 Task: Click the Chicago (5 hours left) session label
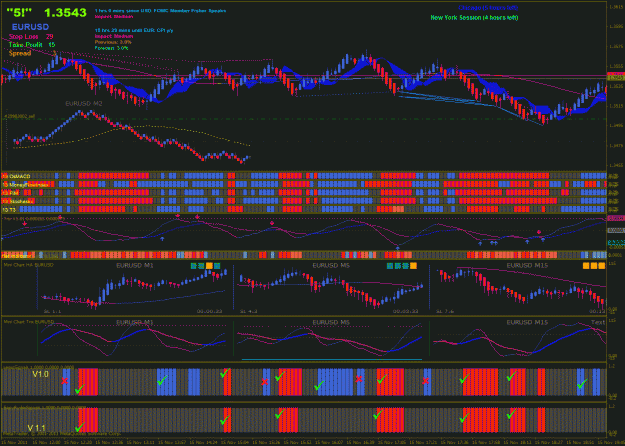point(488,8)
